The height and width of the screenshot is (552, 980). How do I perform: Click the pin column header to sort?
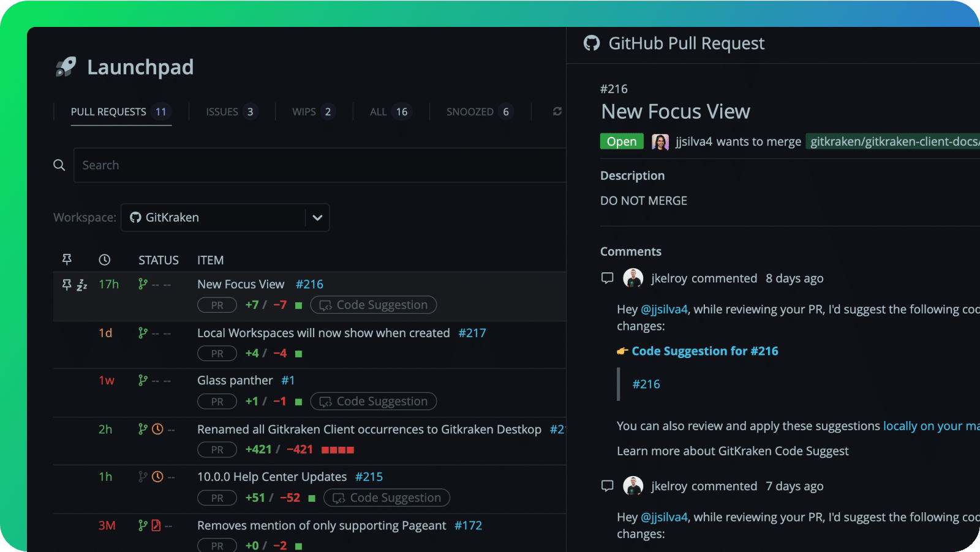tap(67, 259)
